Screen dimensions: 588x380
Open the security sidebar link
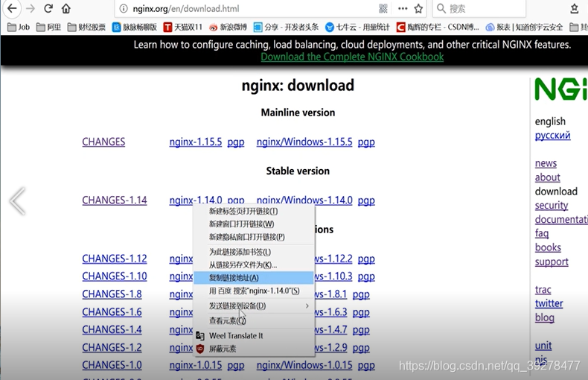552,206
